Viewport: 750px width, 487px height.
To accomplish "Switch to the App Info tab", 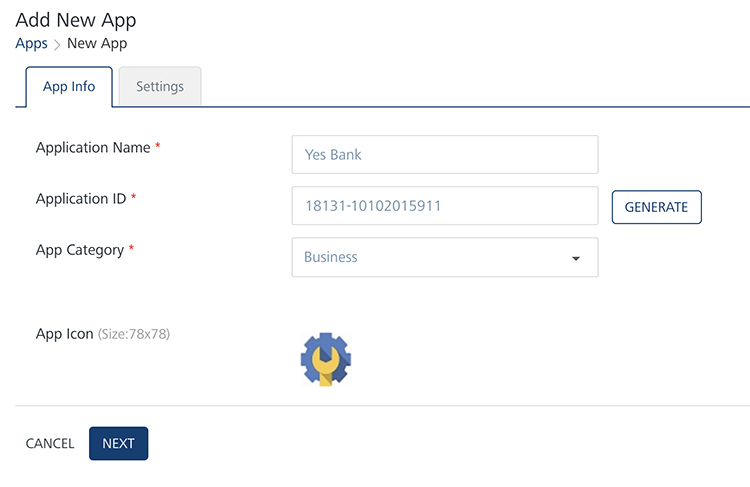I will coord(69,87).
